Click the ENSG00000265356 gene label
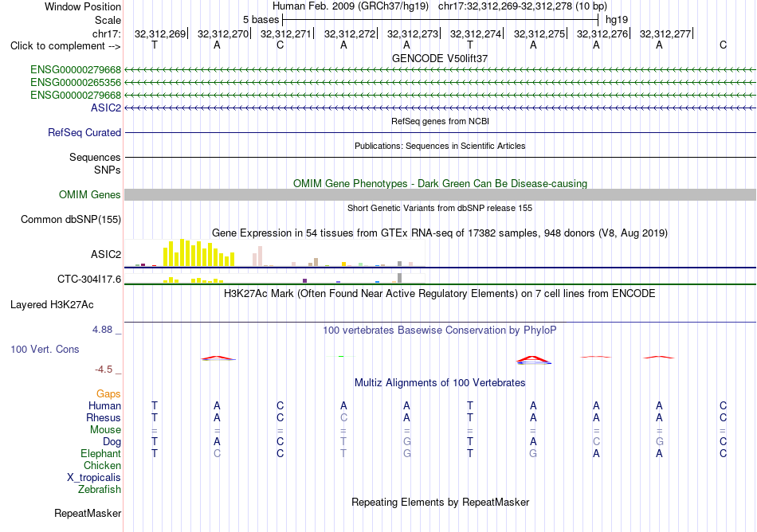 point(76,83)
